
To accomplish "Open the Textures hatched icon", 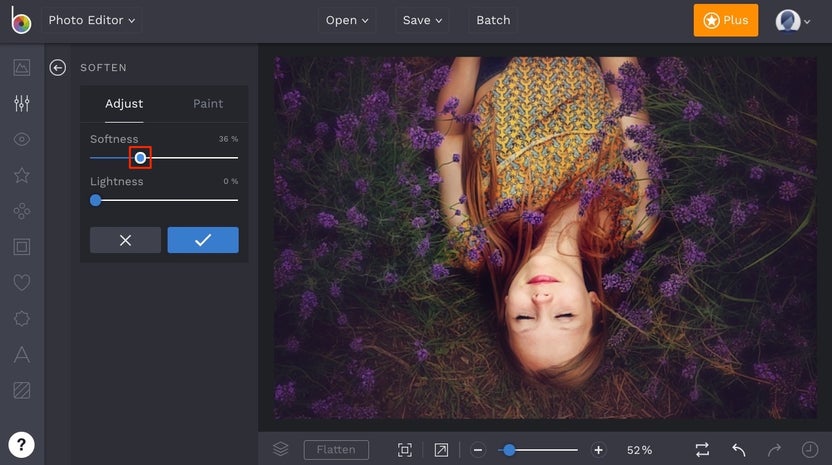I will (22, 390).
